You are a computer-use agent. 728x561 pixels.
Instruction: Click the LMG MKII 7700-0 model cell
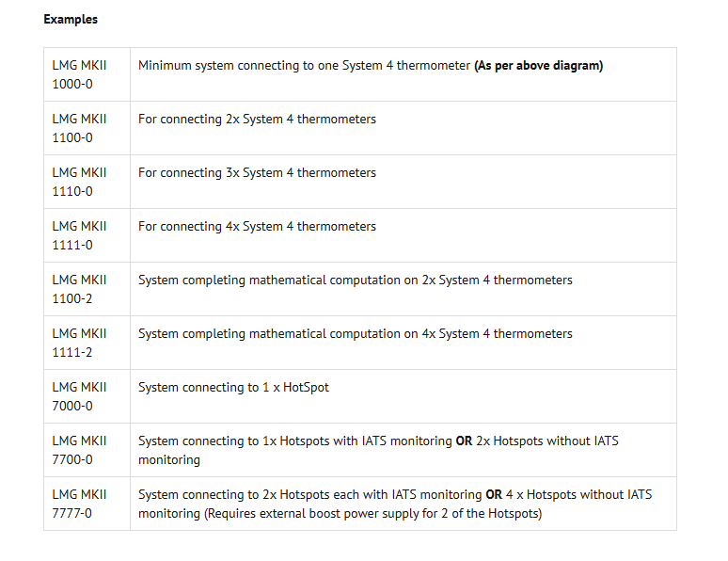pyautogui.click(x=80, y=450)
